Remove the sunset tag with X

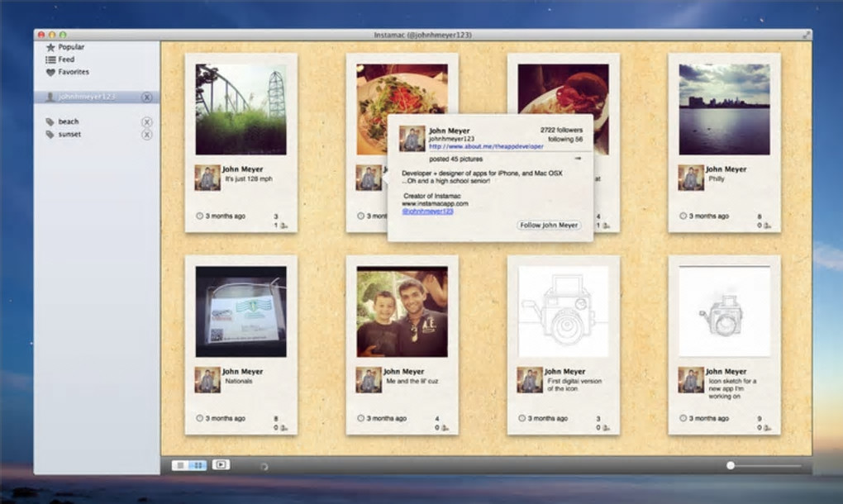tap(147, 135)
